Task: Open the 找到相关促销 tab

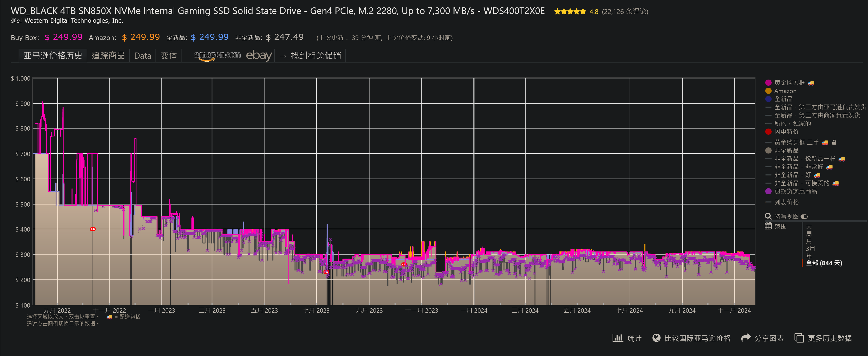Action: (x=310, y=55)
